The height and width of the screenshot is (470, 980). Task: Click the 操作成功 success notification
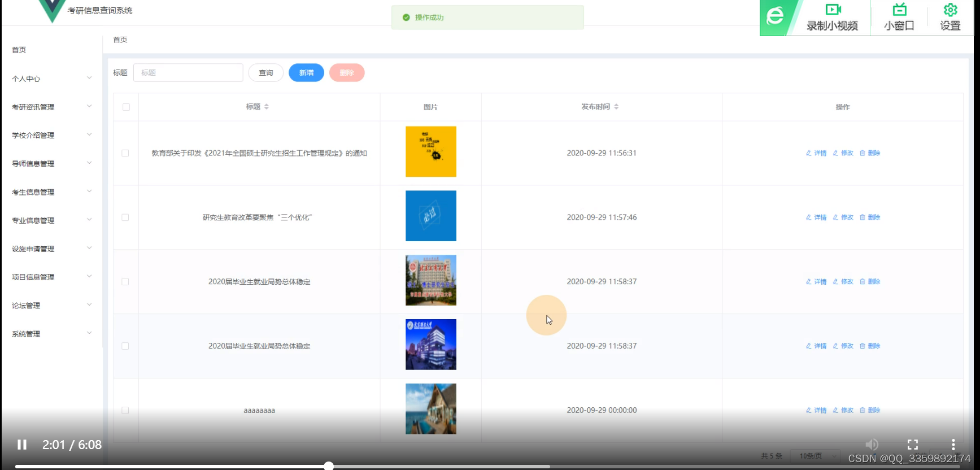pos(487,18)
